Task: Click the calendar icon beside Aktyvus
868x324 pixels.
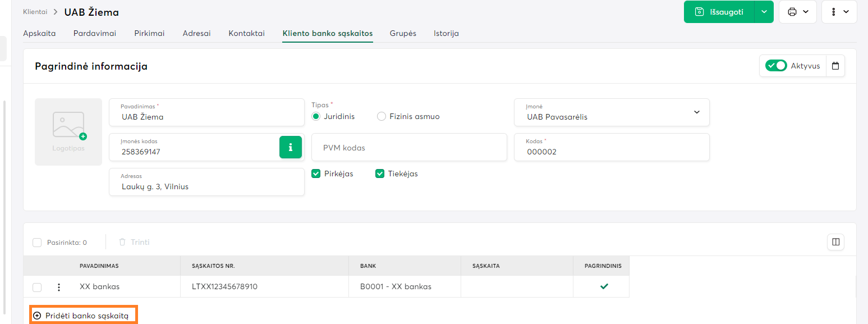Action: [835, 66]
